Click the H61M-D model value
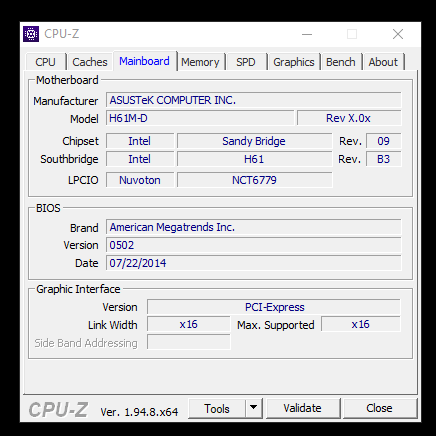 (x=200, y=118)
